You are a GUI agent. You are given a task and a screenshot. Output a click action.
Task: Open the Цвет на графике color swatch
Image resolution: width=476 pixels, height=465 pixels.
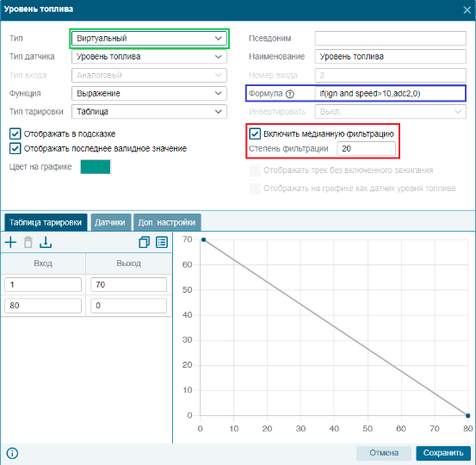[x=96, y=167]
